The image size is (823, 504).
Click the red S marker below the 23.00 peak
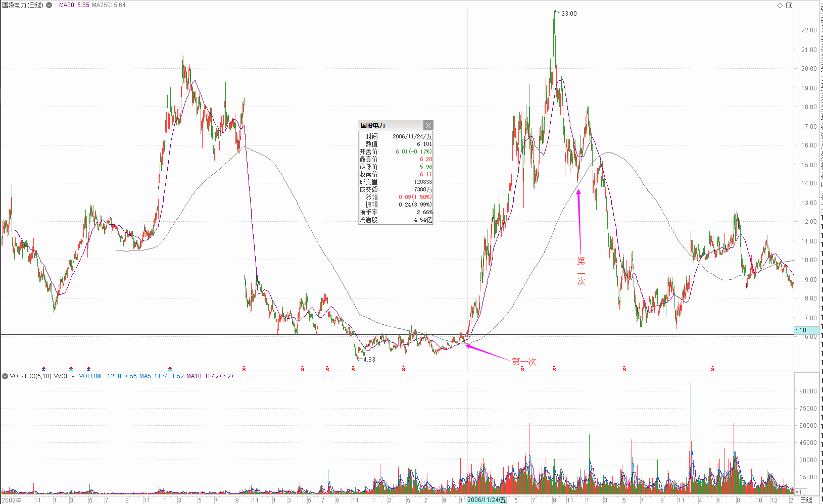pyautogui.click(x=554, y=369)
